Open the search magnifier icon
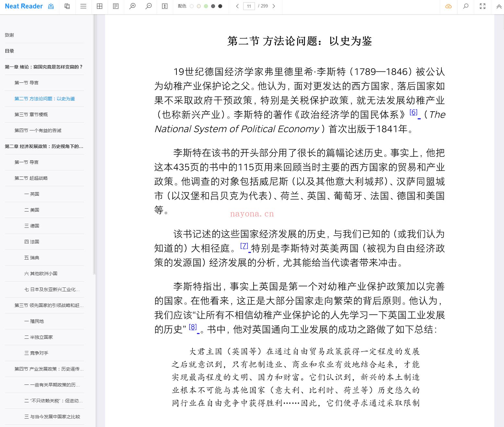 (466, 6)
